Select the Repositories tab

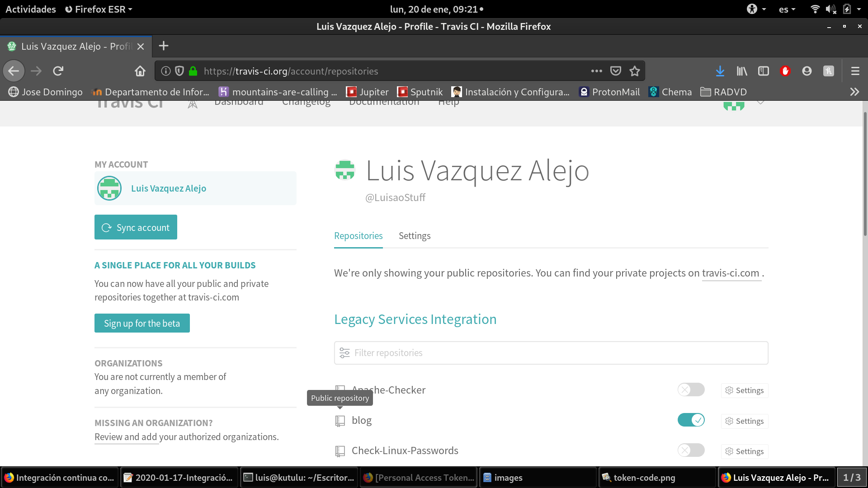tap(358, 236)
